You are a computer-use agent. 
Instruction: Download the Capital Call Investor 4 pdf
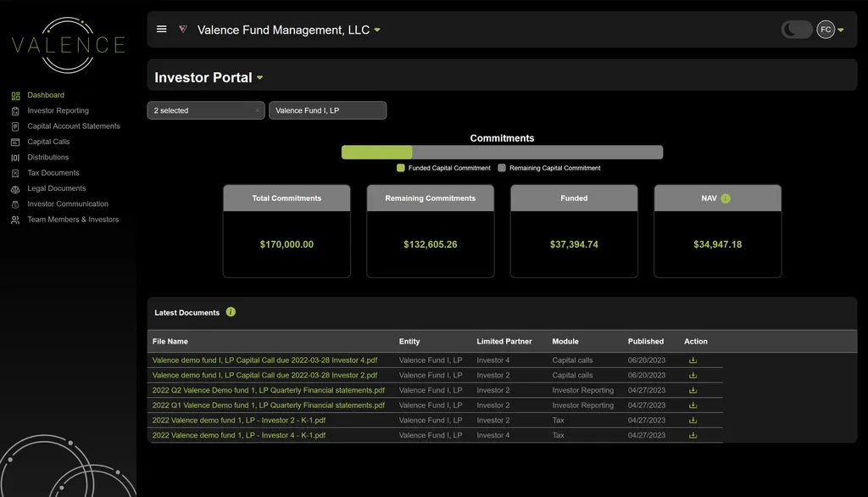click(693, 360)
